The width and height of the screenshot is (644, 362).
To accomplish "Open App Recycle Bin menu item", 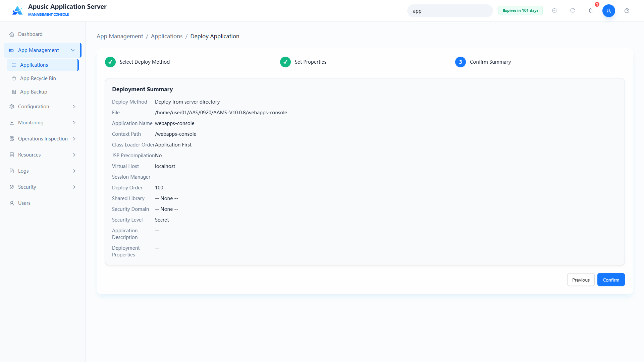I will (43, 78).
